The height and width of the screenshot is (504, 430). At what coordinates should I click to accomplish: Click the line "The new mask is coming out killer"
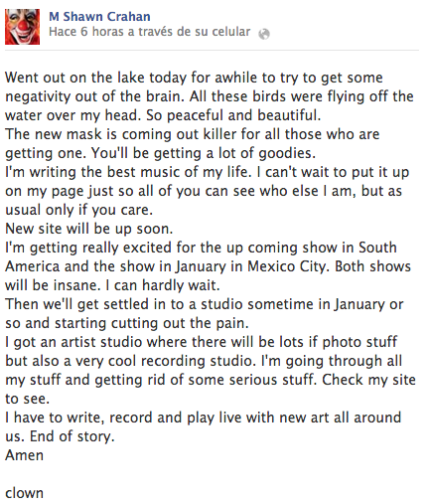click(193, 134)
